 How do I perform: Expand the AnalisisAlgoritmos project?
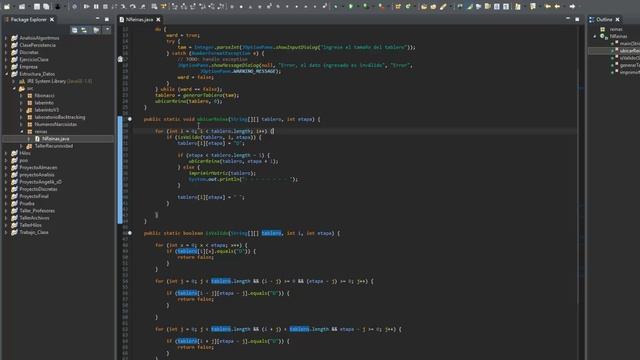[x=7, y=38]
